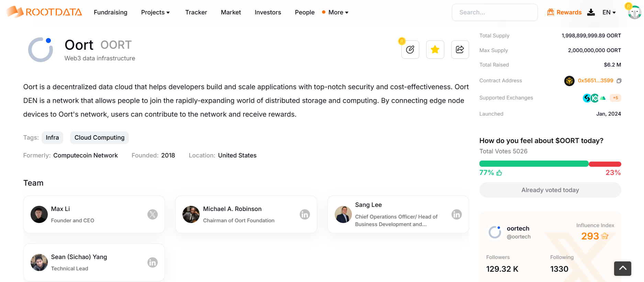
Task: Open Max Li's X profile icon
Action: coord(153,214)
